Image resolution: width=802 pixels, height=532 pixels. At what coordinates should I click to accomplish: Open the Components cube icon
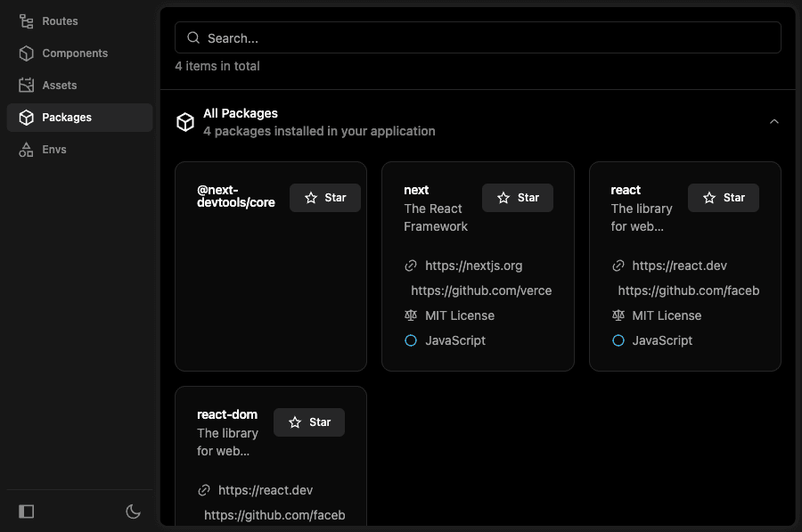(26, 53)
